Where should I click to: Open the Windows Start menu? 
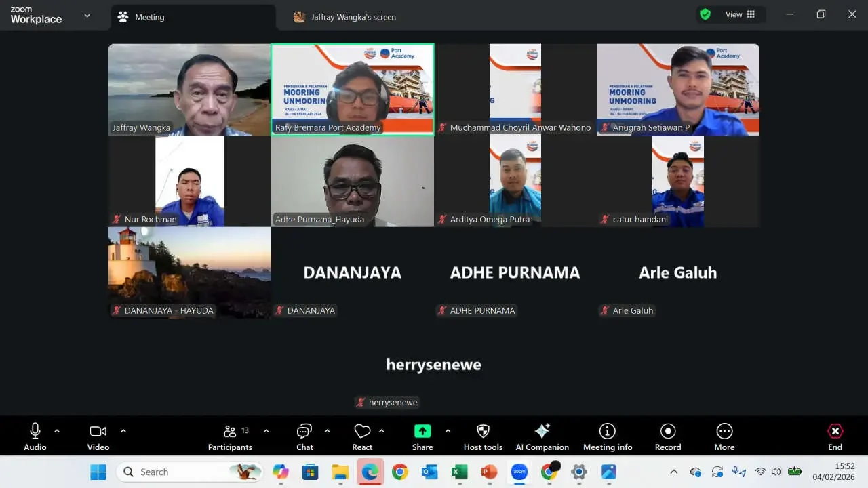tap(98, 472)
